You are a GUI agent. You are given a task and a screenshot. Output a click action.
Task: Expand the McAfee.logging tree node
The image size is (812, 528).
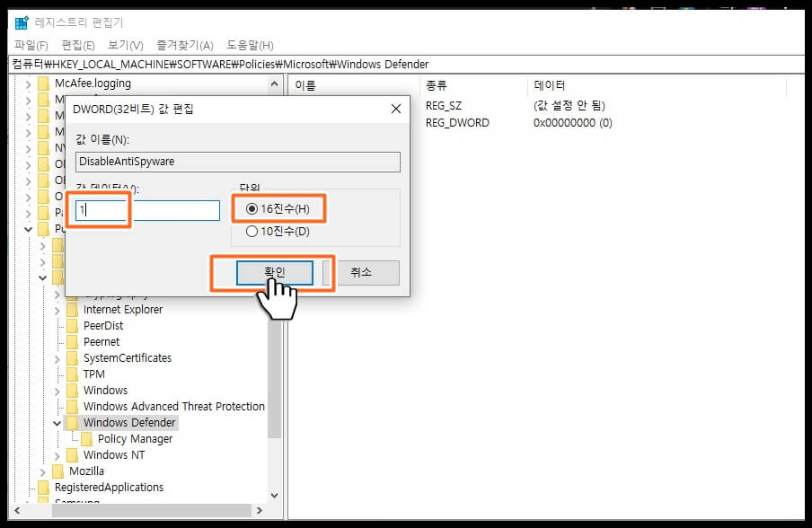click(x=29, y=84)
